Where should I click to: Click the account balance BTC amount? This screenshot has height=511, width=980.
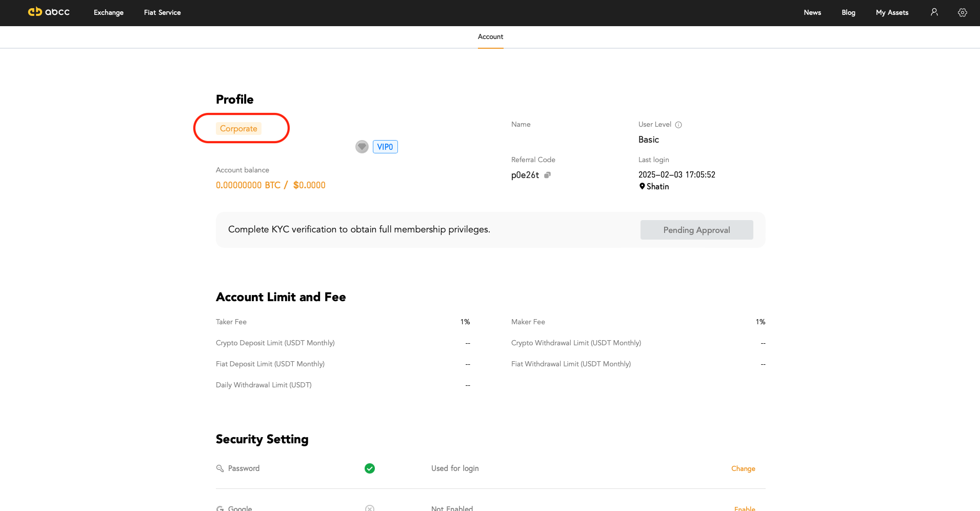248,185
